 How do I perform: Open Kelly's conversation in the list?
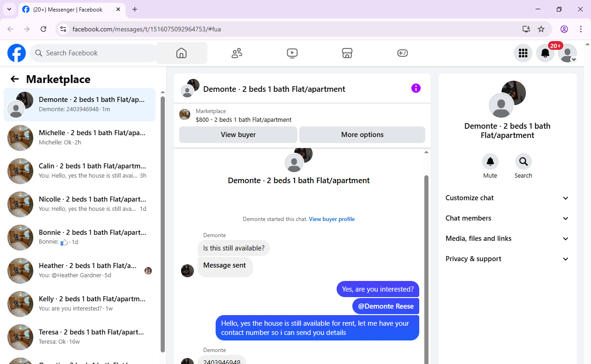coord(80,304)
